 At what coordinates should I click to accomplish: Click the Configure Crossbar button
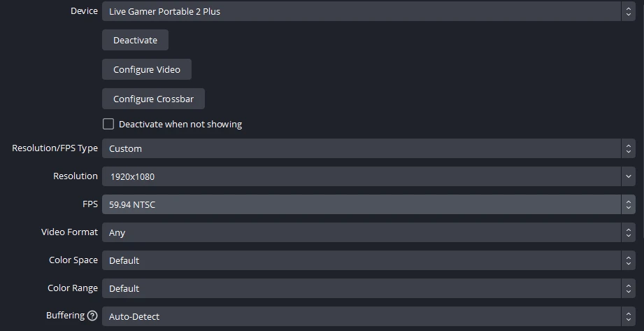coord(153,99)
